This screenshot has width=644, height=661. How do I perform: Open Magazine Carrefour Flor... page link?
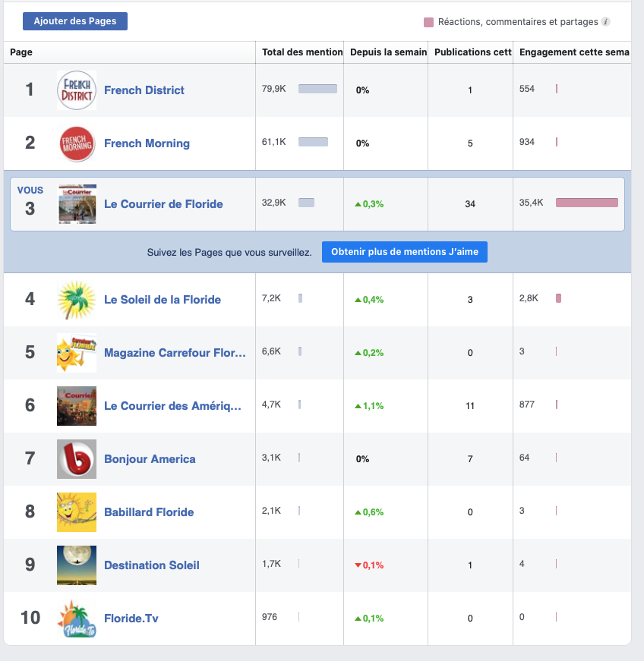(175, 353)
